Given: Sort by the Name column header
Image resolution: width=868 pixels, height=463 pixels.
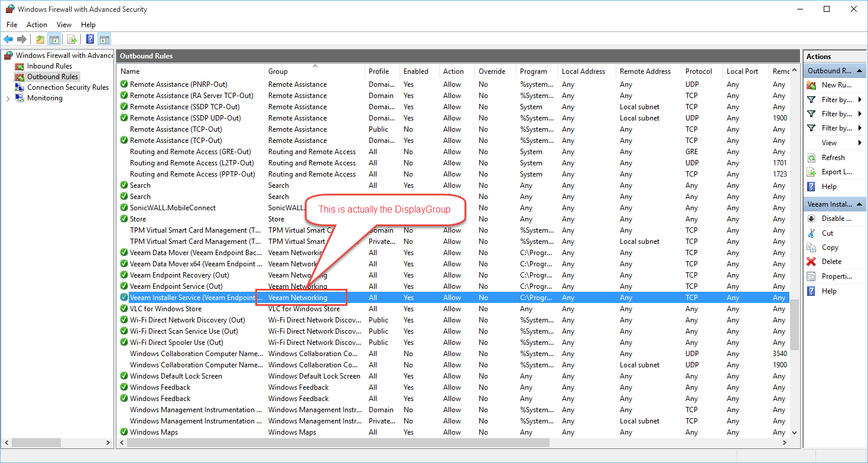Looking at the screenshot, I should click(x=190, y=71).
